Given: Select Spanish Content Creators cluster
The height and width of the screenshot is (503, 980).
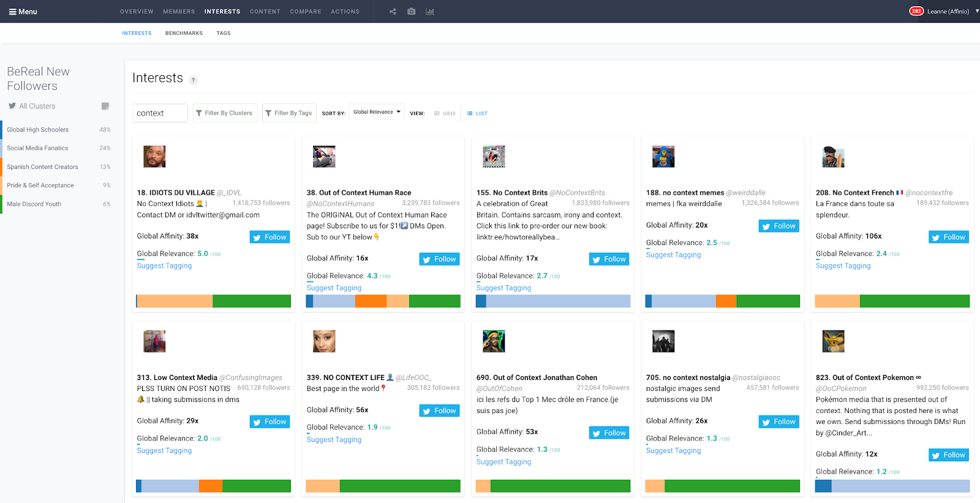Looking at the screenshot, I should [x=58, y=166].
